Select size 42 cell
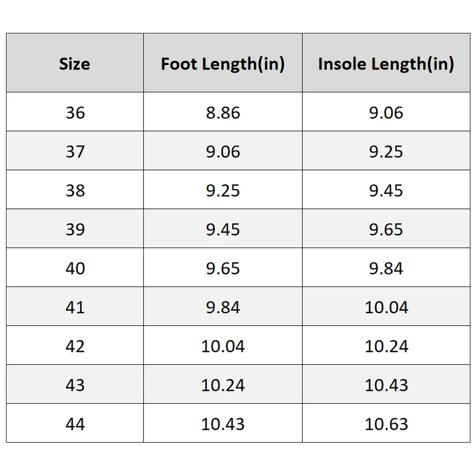This screenshot has height=476, width=476. tap(75, 345)
